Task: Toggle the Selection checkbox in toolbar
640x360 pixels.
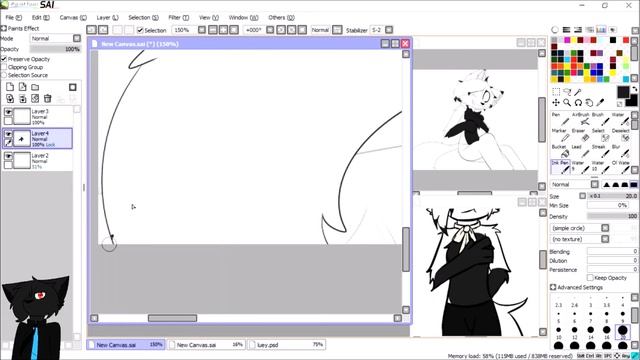Action: tap(140, 30)
